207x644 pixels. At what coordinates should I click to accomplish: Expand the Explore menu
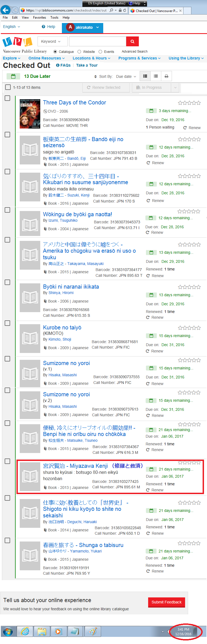tap(12, 58)
